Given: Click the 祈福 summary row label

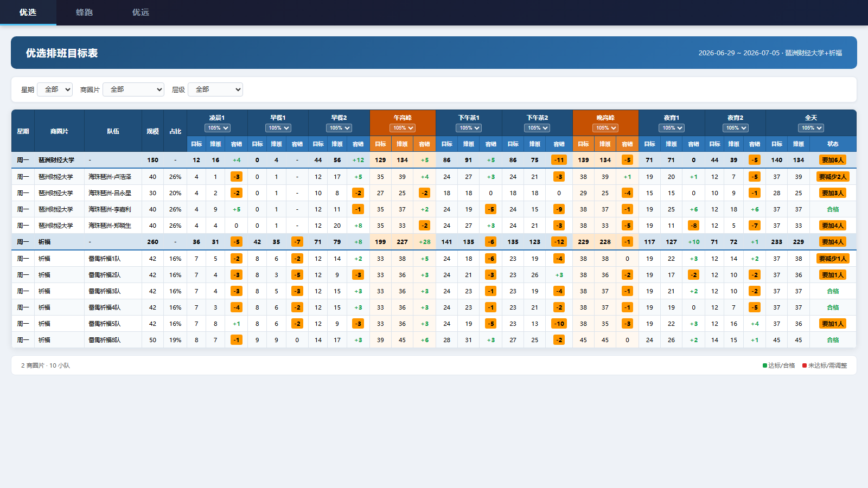Looking at the screenshot, I should [x=44, y=242].
